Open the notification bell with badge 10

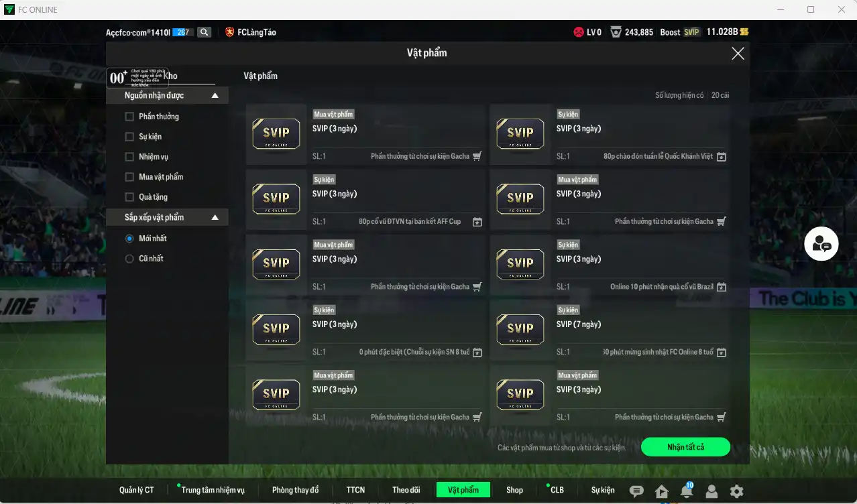coord(687,491)
